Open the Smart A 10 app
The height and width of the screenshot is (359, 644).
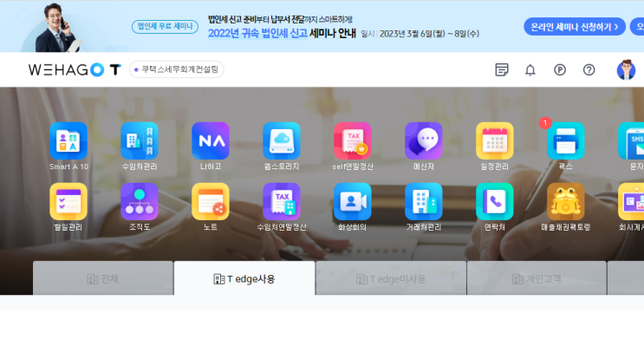point(68,140)
